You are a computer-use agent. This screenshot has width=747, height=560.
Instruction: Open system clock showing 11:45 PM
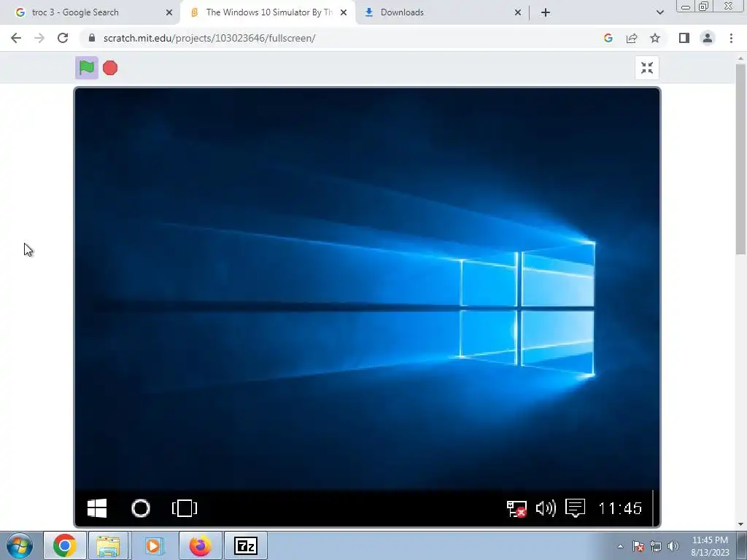tap(710, 546)
